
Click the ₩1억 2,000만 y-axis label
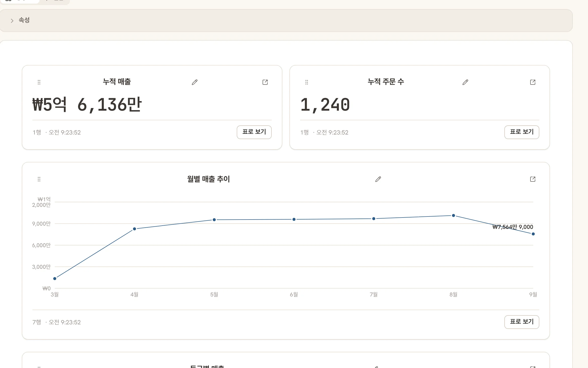coord(41,202)
